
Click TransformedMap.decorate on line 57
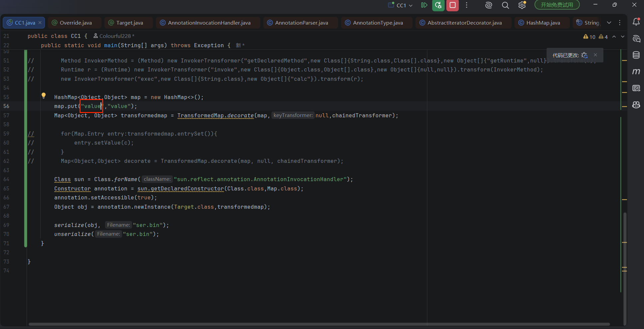point(215,115)
